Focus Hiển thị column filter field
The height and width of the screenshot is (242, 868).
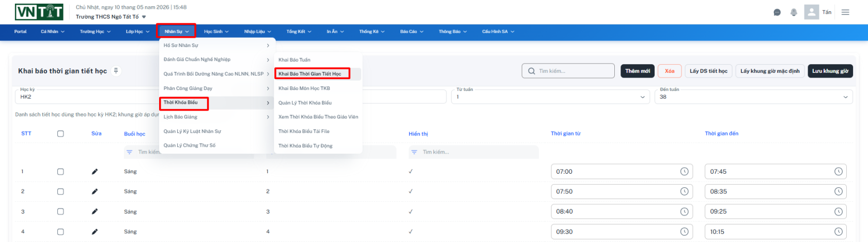tap(474, 152)
